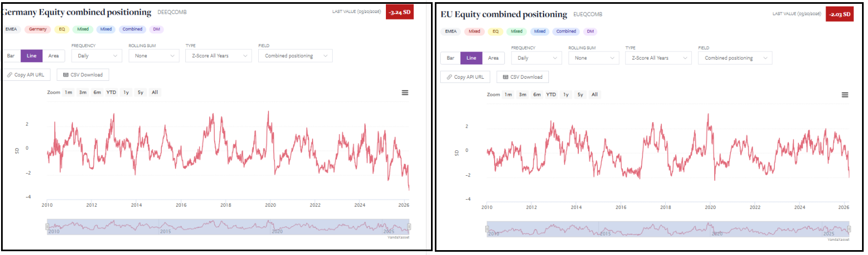Click the table icon on EU CSV Download
Viewport: 868px width, 255px height.
[x=505, y=77]
